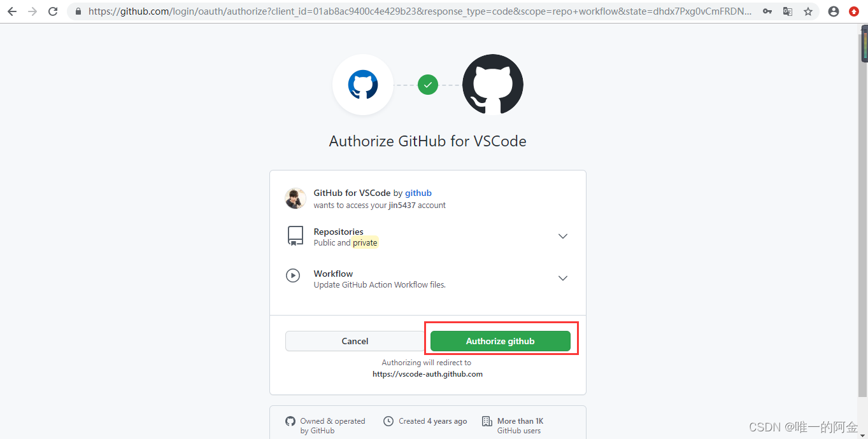Click the address bar URL field

(420, 11)
